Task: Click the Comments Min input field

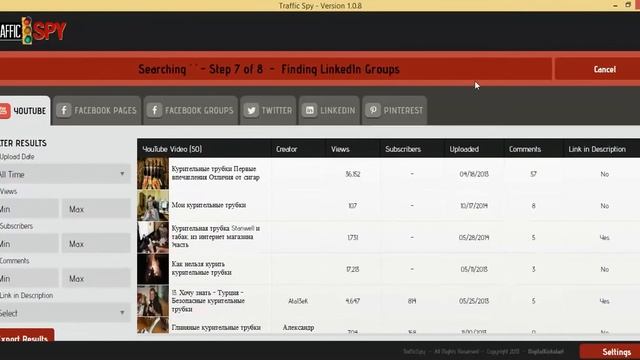Action: [29, 278]
